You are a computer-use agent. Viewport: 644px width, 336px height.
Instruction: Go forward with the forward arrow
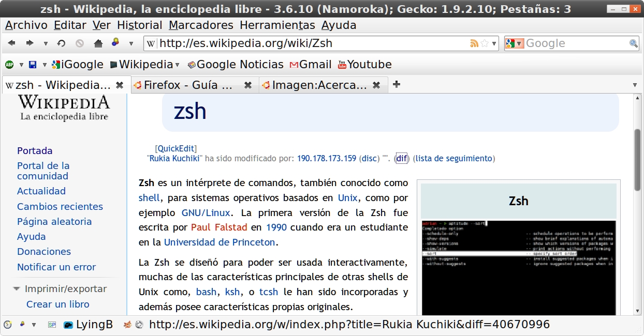click(x=30, y=43)
